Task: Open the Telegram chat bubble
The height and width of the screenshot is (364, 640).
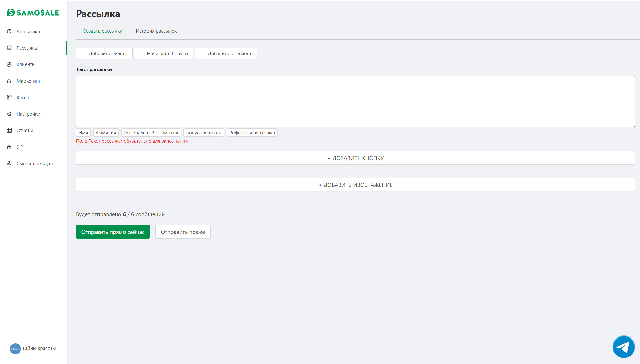Action: pos(623,347)
